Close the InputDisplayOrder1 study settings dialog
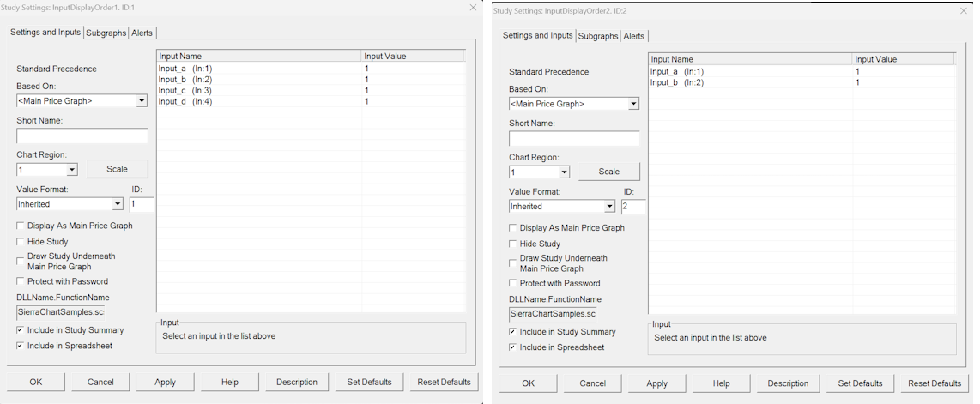Viewport: 980px width, 404px height. coord(473,8)
